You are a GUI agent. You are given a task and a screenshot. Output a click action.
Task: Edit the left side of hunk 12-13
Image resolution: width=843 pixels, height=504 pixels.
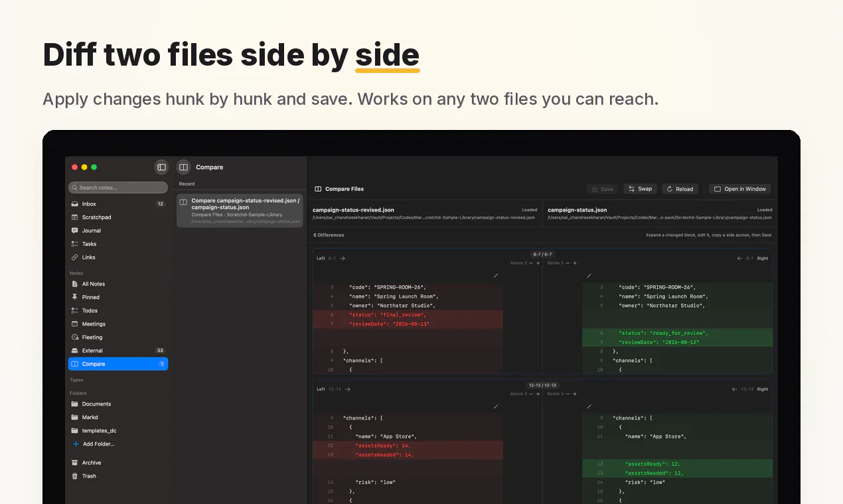pyautogui.click(x=496, y=407)
